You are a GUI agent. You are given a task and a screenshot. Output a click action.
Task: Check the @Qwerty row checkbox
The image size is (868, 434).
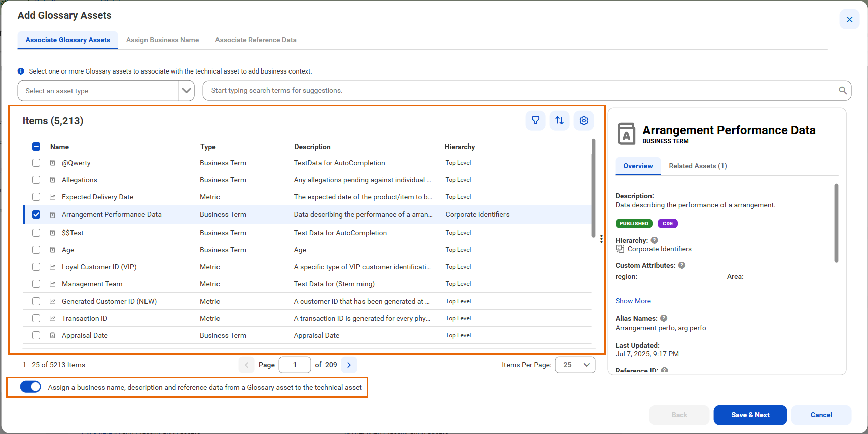tap(36, 163)
